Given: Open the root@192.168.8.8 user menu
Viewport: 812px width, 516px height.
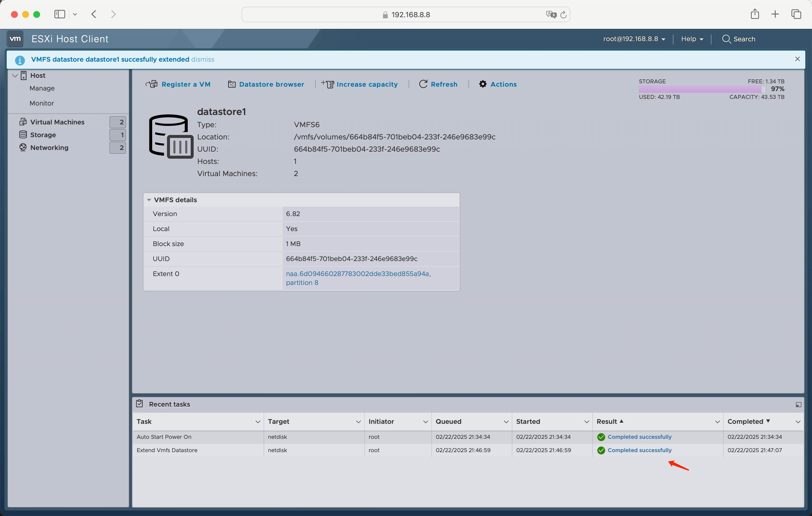Looking at the screenshot, I should click(x=634, y=39).
